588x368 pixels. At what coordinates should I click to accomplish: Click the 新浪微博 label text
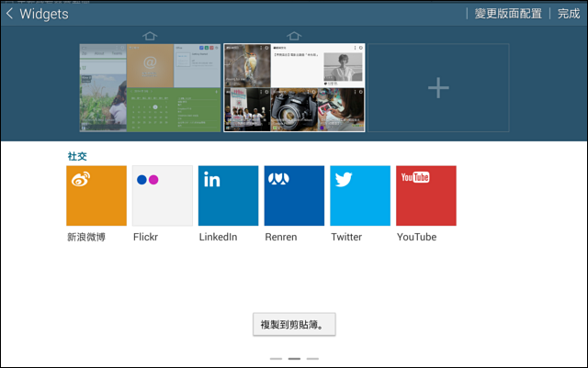86,237
